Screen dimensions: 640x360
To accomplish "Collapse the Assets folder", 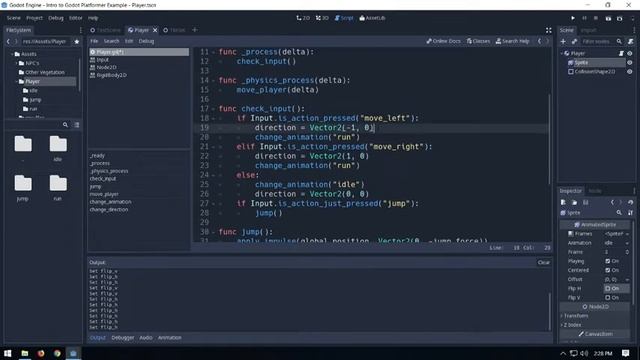I will (x=12, y=54).
